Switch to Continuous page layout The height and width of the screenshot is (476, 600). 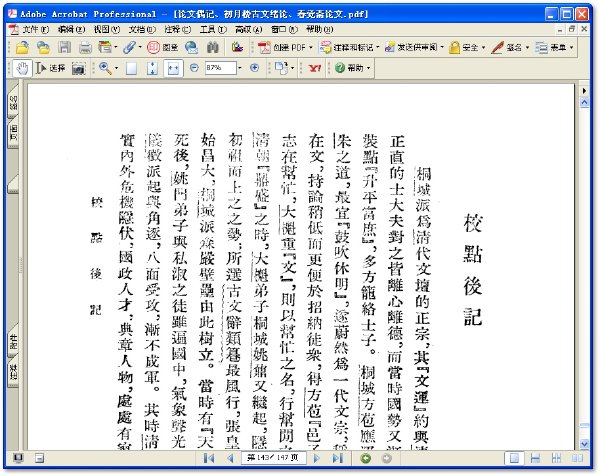(535, 458)
